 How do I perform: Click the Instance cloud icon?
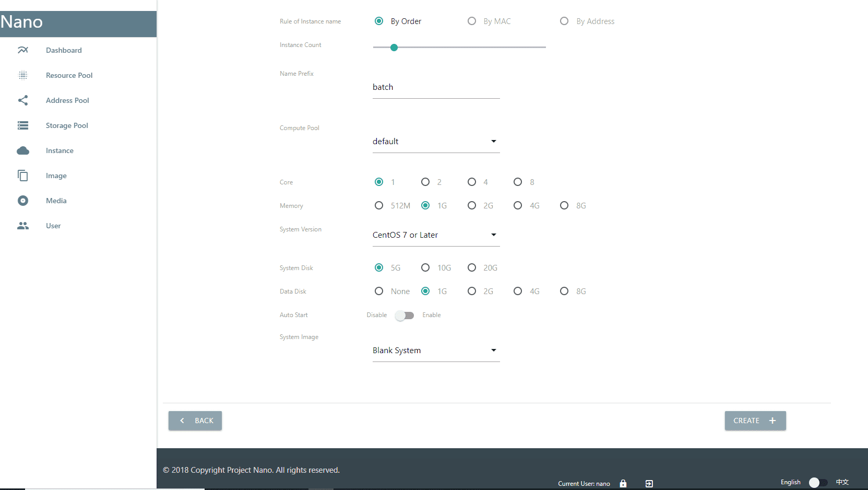coord(23,150)
